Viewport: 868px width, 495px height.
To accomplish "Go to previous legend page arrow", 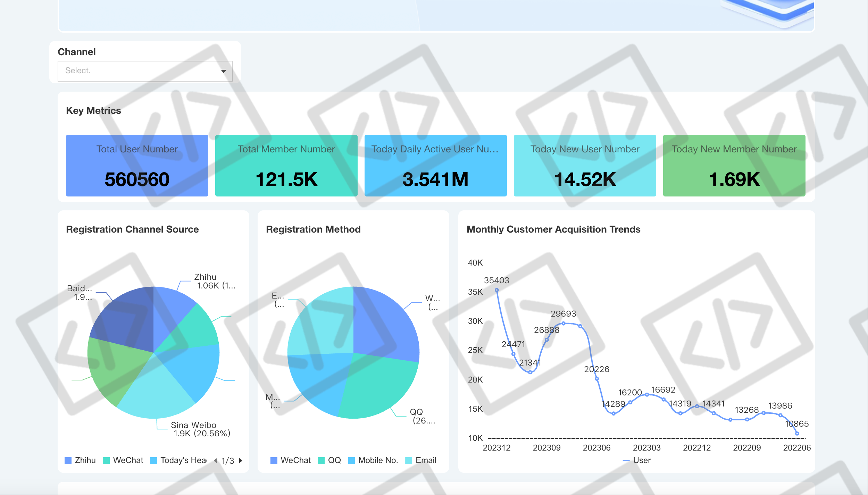I will tap(216, 461).
